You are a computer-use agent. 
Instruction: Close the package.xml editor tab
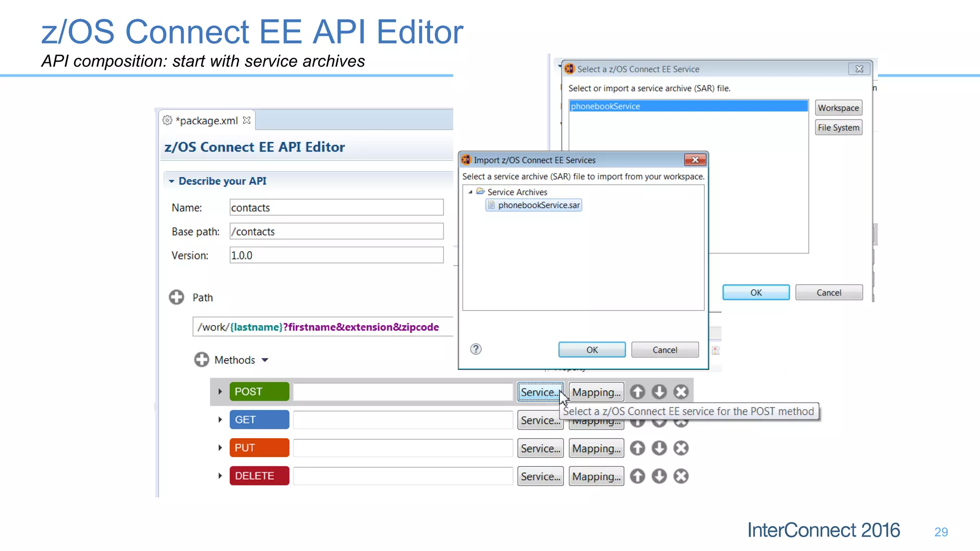coord(246,120)
